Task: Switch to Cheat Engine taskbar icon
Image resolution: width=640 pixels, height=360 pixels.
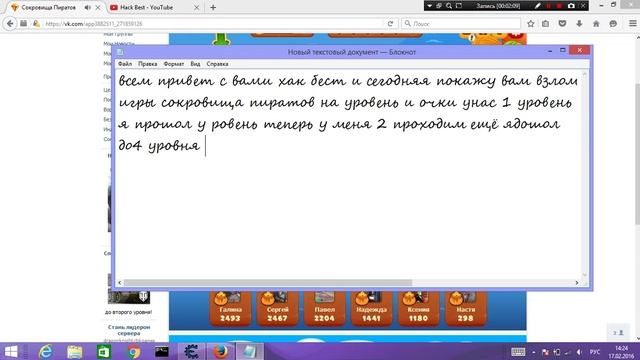Action: click(x=191, y=351)
